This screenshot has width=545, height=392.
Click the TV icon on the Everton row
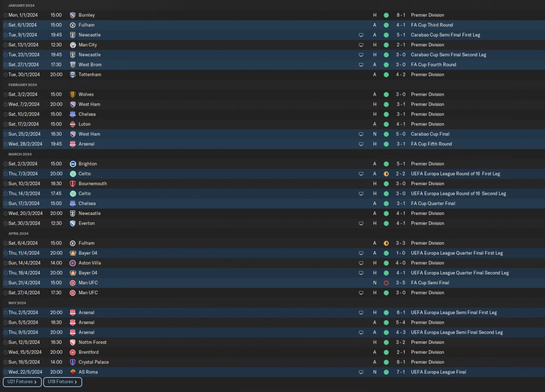click(x=361, y=223)
